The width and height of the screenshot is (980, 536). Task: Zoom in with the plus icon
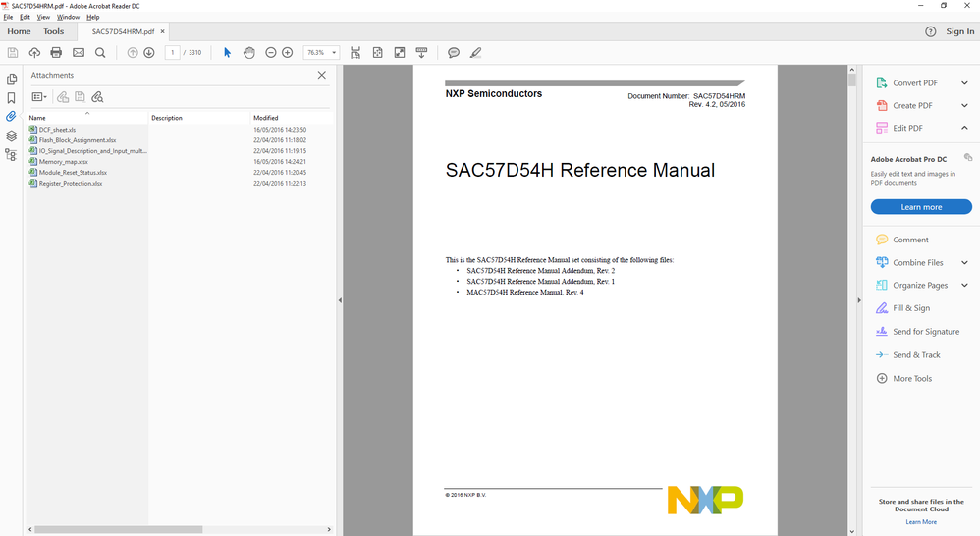[288, 53]
